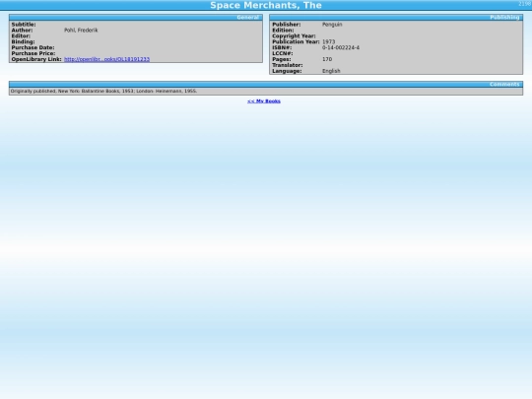Click the OpenLibrary Link label
The width and height of the screenshot is (532, 399).
click(36, 59)
